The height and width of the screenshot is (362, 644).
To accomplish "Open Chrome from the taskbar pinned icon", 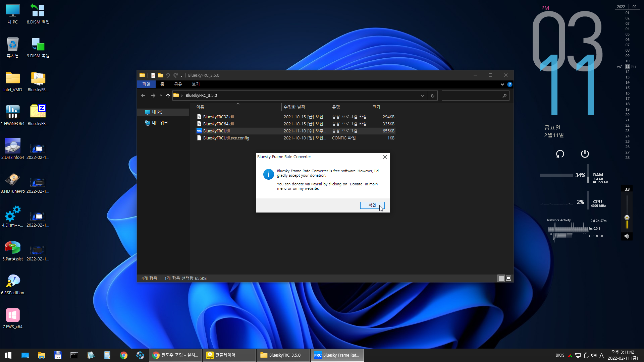I will (124, 355).
